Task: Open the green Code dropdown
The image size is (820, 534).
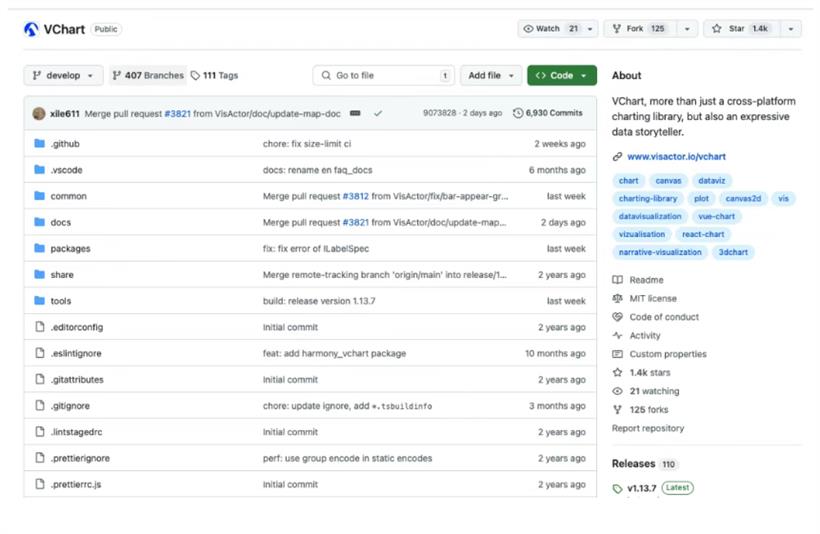Action: 562,75
